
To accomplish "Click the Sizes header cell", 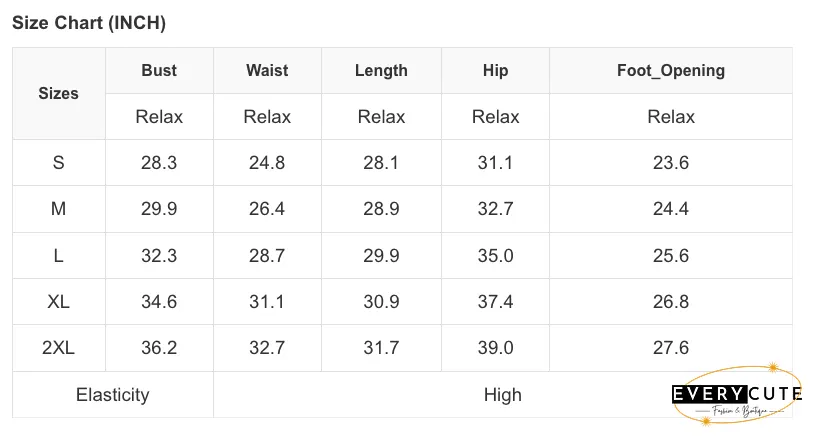I will (x=59, y=93).
